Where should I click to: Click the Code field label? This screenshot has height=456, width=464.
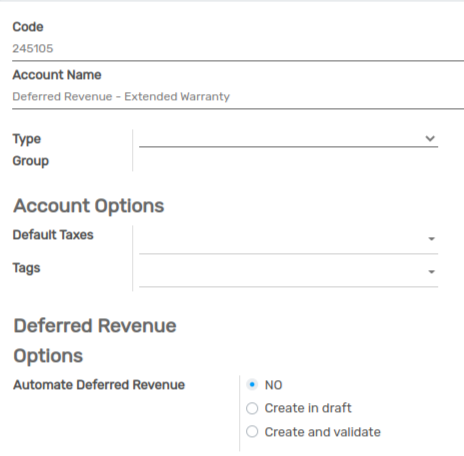(x=28, y=27)
